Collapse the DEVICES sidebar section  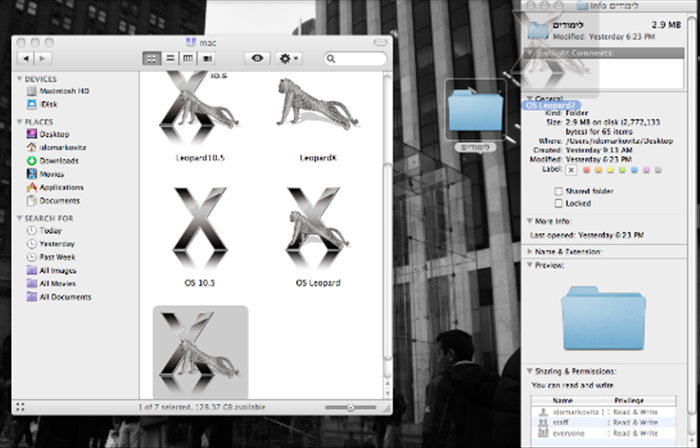(x=20, y=79)
